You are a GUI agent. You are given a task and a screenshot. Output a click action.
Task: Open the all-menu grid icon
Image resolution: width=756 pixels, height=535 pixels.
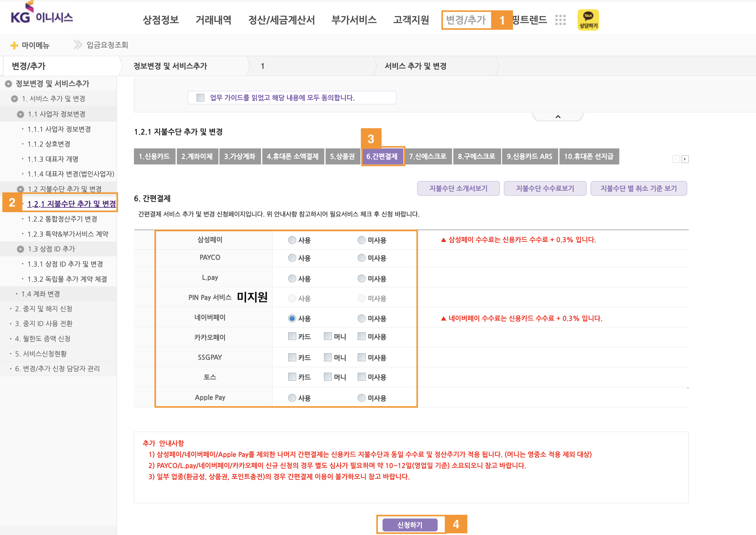coord(560,20)
